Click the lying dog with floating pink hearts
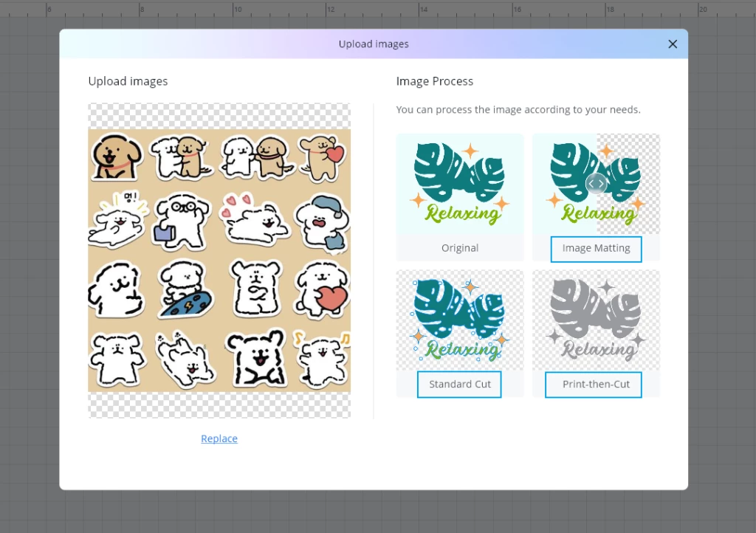The width and height of the screenshot is (756, 533). point(254,219)
